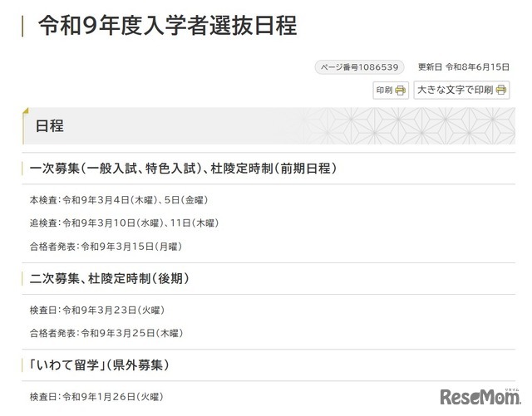
Task: Click heading 一次募集(一般入試、特色入試)、杜陵定時制(前期日程)
Action: tap(183, 169)
